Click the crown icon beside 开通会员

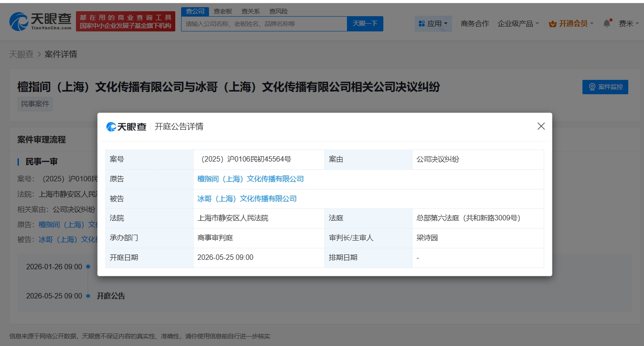tap(553, 24)
